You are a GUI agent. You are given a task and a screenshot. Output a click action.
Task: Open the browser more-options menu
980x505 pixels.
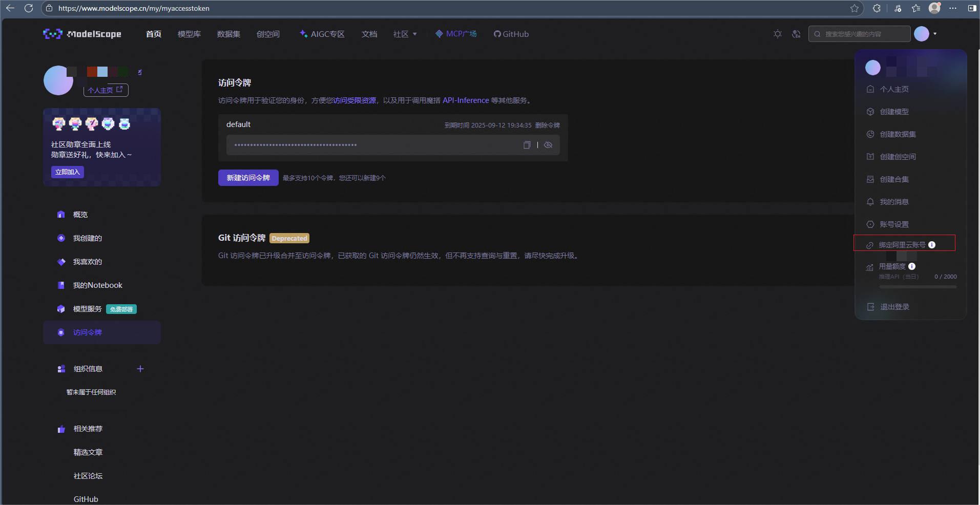(x=953, y=8)
